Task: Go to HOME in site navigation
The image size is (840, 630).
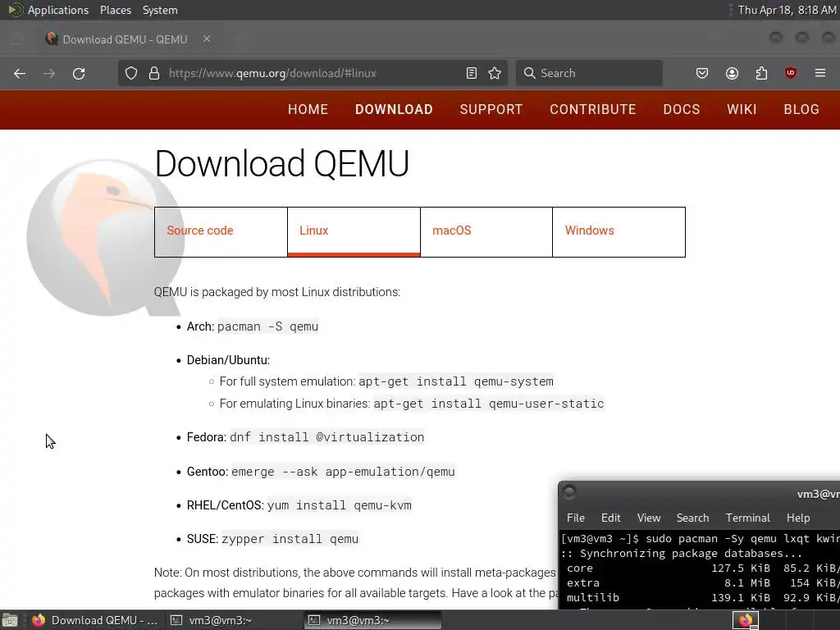Action: click(308, 109)
